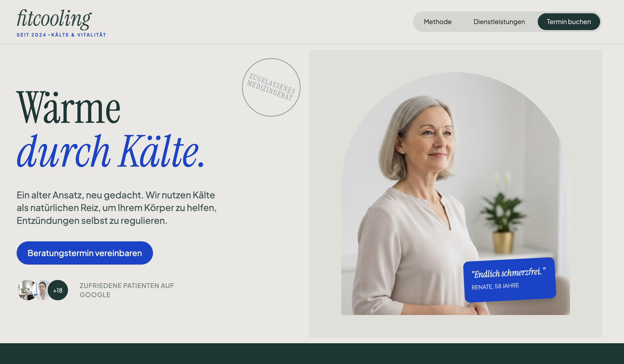Open the Methode navigation item
The height and width of the screenshot is (364, 624).
point(438,22)
